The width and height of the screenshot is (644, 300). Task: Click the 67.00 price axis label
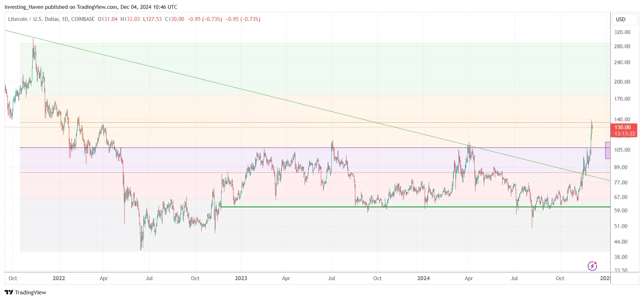coord(621,197)
